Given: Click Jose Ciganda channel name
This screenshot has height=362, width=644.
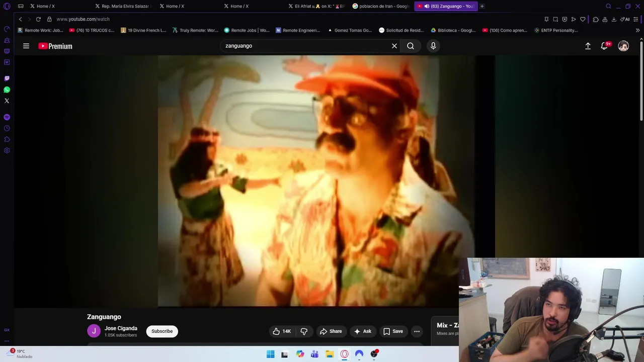Looking at the screenshot, I should tap(121, 328).
